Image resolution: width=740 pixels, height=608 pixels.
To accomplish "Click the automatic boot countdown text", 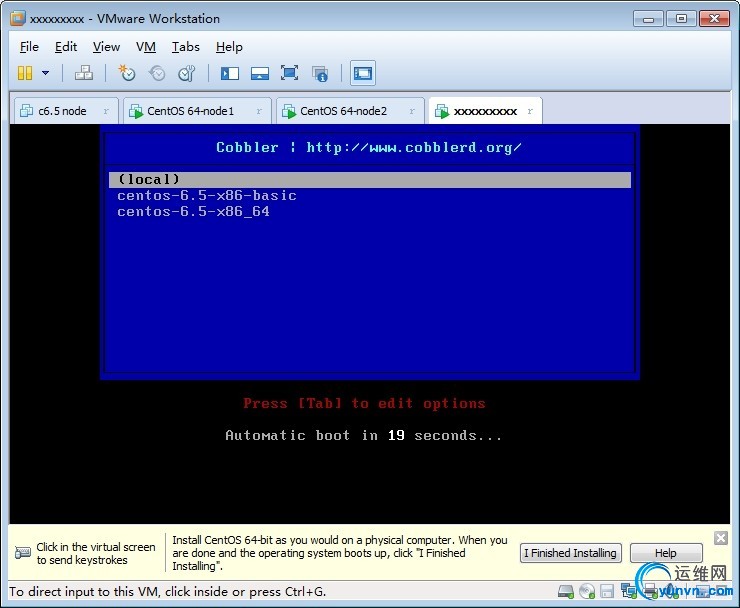I will (x=363, y=435).
